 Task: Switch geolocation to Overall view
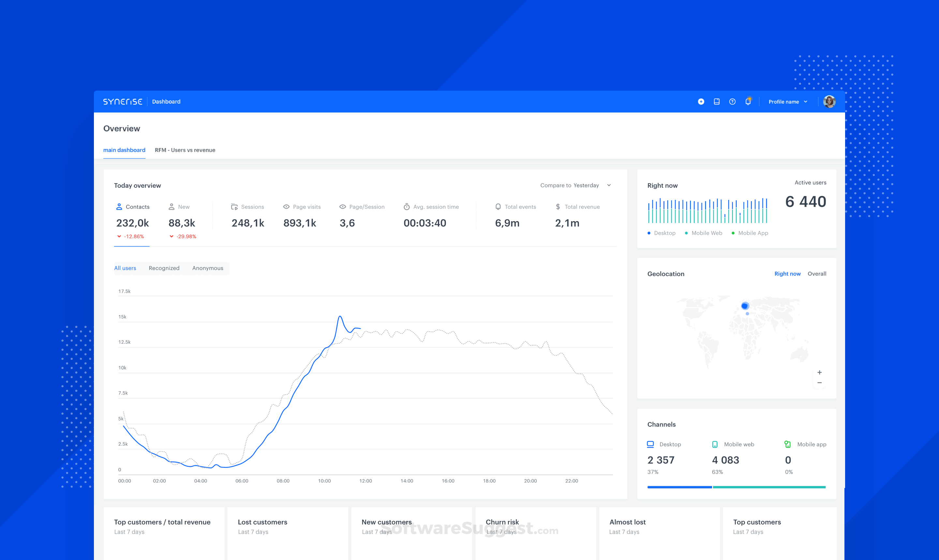[x=817, y=273]
